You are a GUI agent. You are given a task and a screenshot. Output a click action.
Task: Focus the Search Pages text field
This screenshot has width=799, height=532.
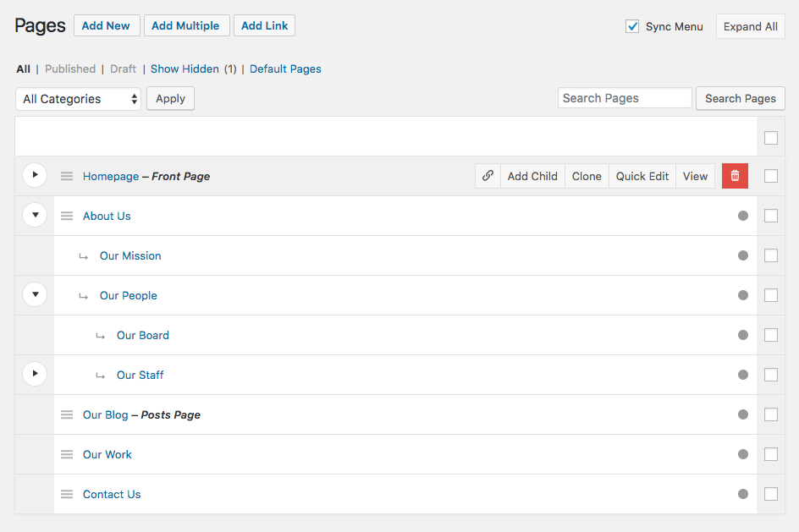(x=625, y=98)
